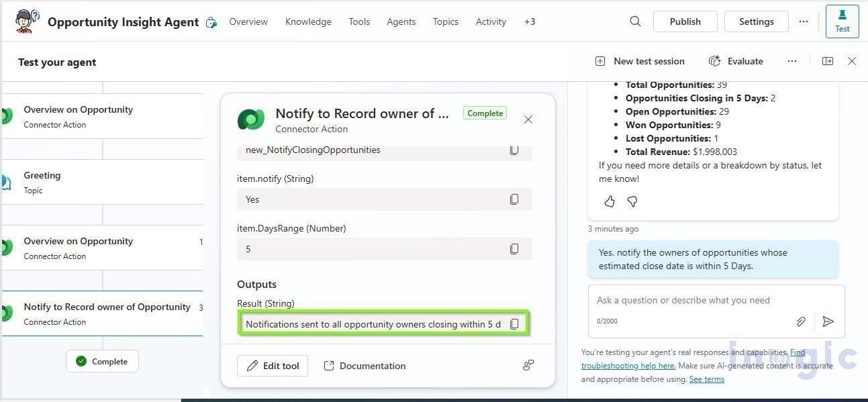Send the test question message
Viewport: 868px width, 402px height.
click(x=828, y=321)
